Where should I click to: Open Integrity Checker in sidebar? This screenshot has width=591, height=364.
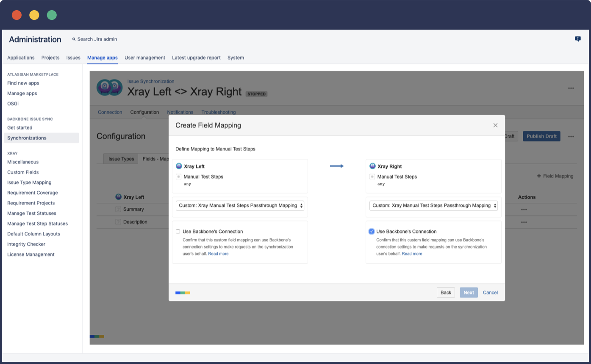[26, 244]
